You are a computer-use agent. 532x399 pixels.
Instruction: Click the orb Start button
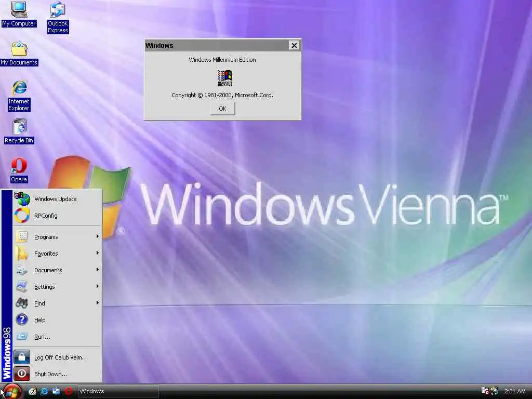click(11, 392)
